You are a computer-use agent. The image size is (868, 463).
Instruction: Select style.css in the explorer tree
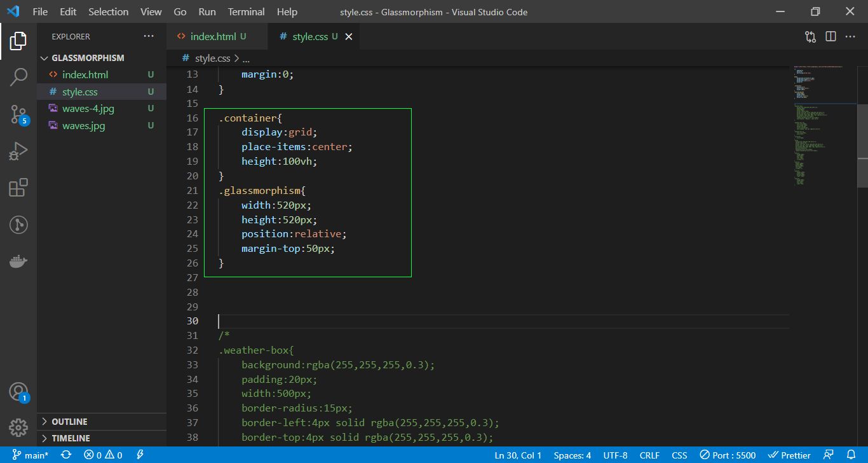coord(102,92)
